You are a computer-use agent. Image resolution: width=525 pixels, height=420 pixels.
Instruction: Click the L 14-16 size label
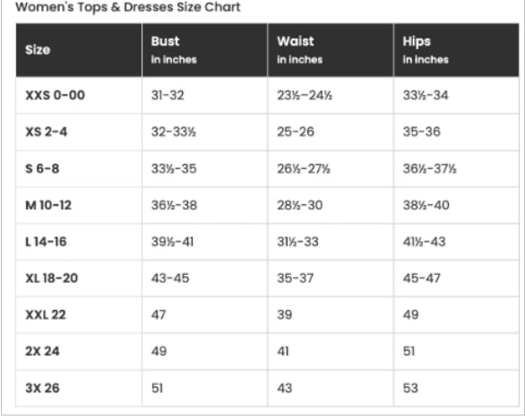(46, 241)
